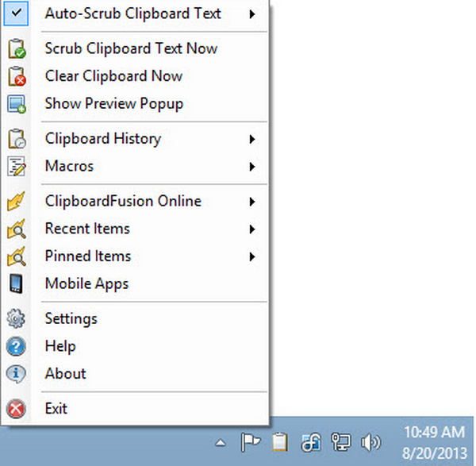The height and width of the screenshot is (466, 476).
Task: Expand the Macros submenu arrow
Action: click(x=252, y=167)
